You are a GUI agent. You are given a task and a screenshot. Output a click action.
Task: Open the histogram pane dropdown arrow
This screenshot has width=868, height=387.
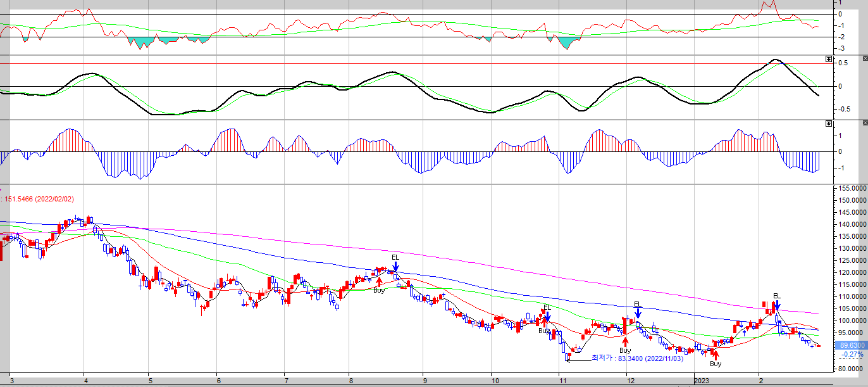click(829, 123)
